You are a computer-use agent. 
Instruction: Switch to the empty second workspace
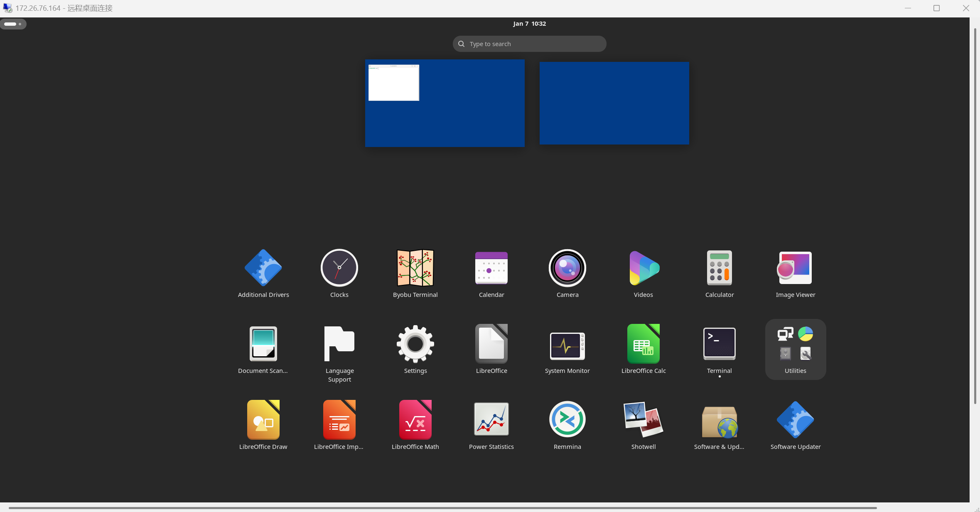pyautogui.click(x=614, y=103)
